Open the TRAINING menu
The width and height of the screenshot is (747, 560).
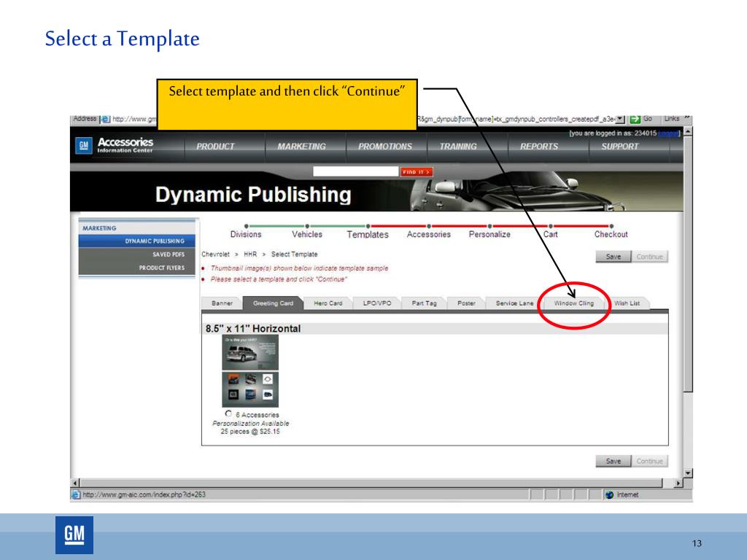point(458,147)
